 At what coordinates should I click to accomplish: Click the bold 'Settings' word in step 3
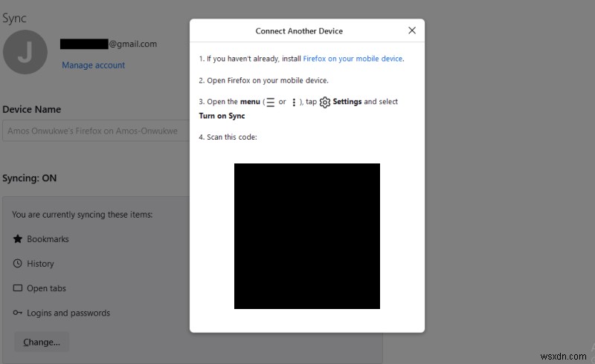(x=347, y=102)
